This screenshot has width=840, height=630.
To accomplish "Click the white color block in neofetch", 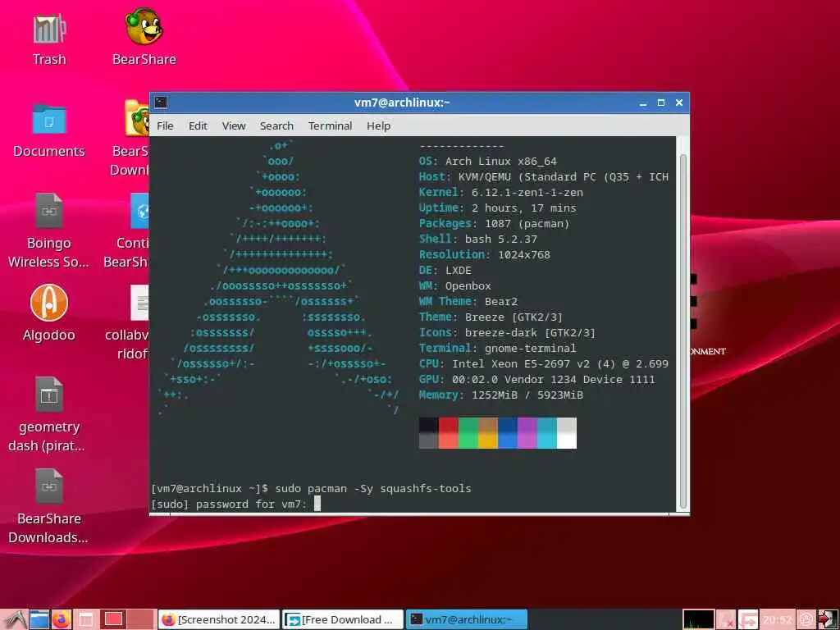I will [567, 433].
